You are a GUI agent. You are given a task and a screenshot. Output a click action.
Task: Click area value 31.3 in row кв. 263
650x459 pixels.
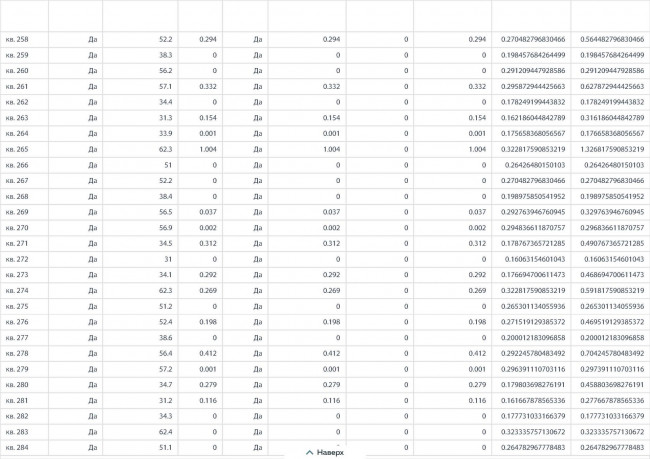click(x=165, y=118)
